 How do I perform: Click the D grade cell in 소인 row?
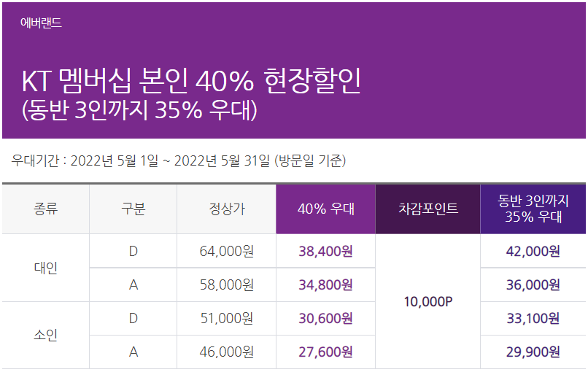pos(133,318)
